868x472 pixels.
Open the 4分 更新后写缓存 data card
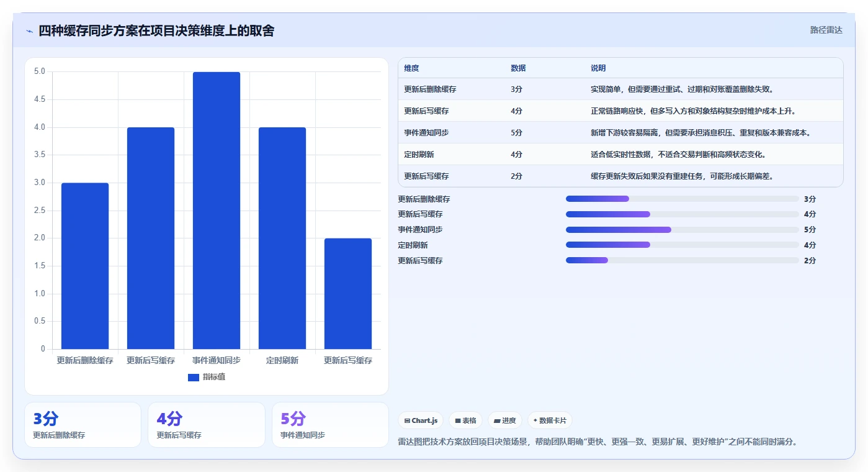206,425
